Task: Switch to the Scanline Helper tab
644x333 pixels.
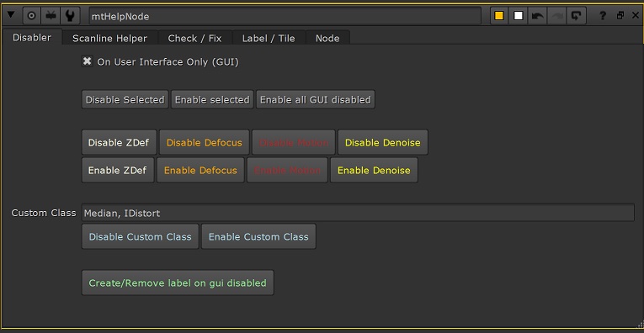Action: [109, 38]
